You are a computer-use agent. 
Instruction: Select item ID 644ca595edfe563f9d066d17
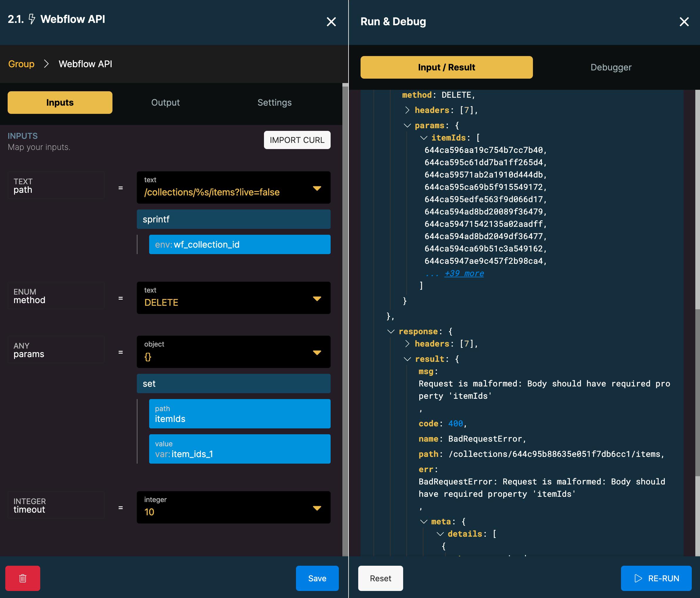tap(483, 199)
